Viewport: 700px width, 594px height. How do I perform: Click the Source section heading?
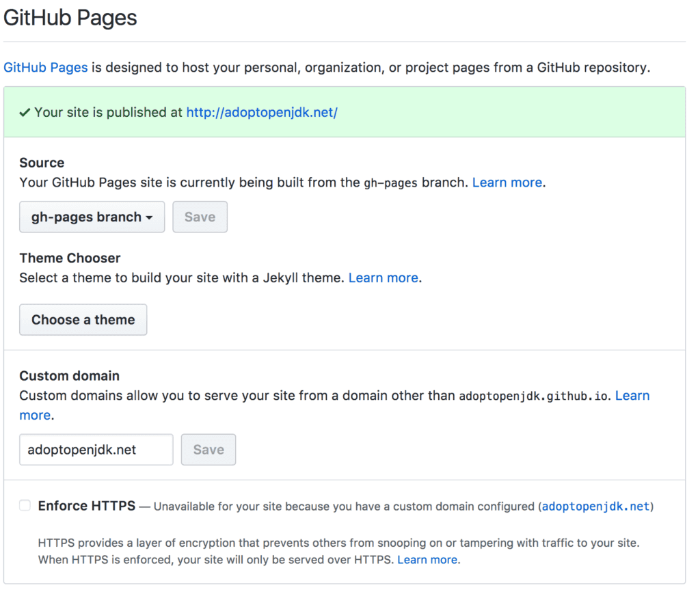point(42,163)
